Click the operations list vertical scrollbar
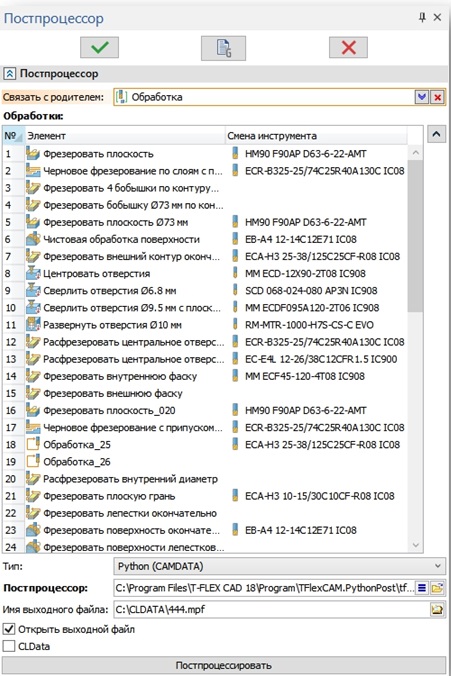 [x=416, y=350]
